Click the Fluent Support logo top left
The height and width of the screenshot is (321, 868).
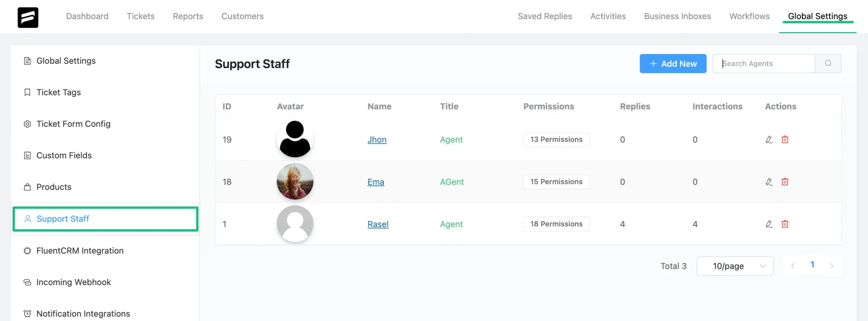(28, 17)
